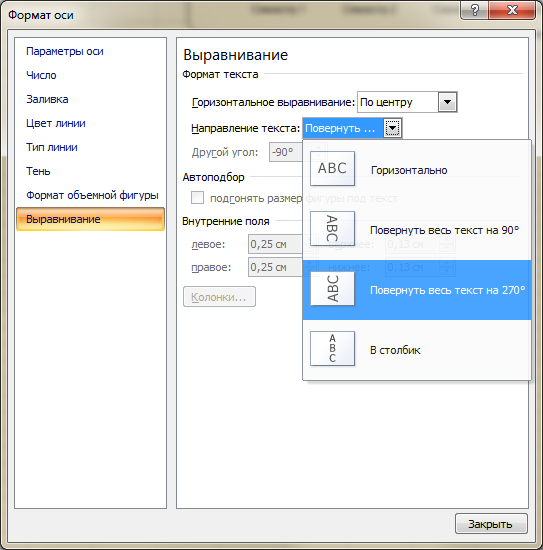Image resolution: width=543 pixels, height=550 pixels.
Task: Toggle подгонять размер фигуры checkbox
Action: coord(197,198)
